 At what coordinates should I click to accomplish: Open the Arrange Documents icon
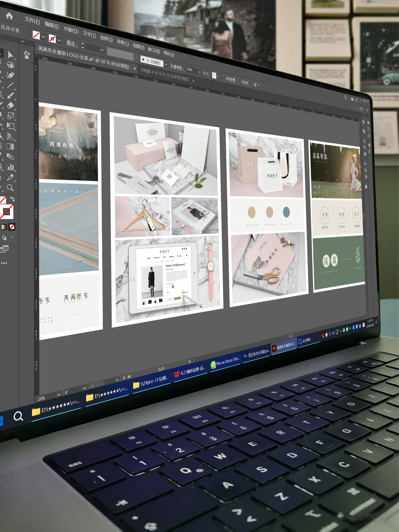[x=352, y=99]
